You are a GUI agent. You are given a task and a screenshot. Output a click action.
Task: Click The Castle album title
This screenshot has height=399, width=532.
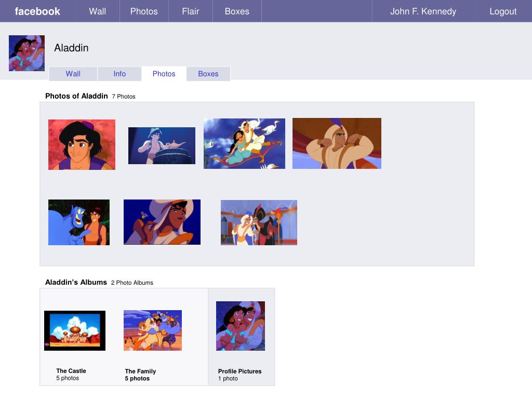(x=71, y=371)
